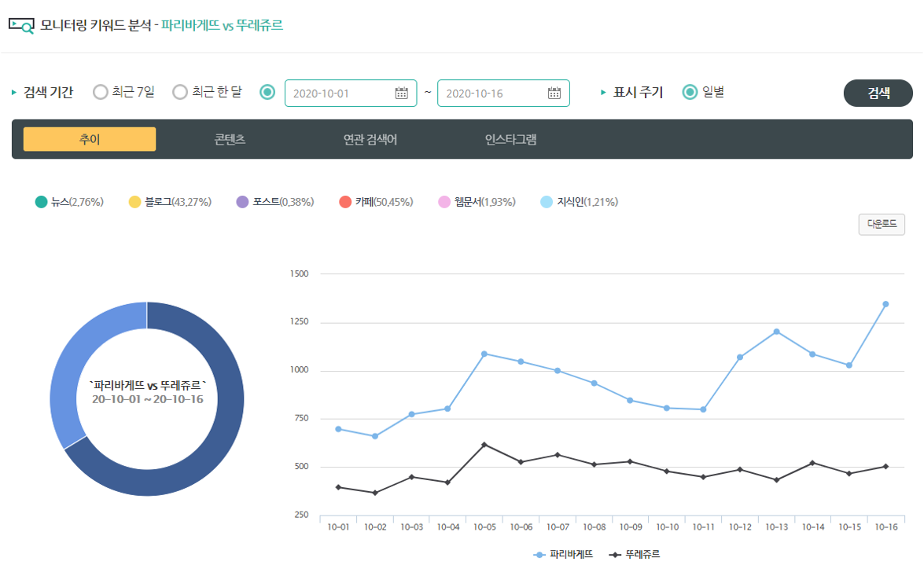Select the 일별 display period radio

(x=690, y=92)
